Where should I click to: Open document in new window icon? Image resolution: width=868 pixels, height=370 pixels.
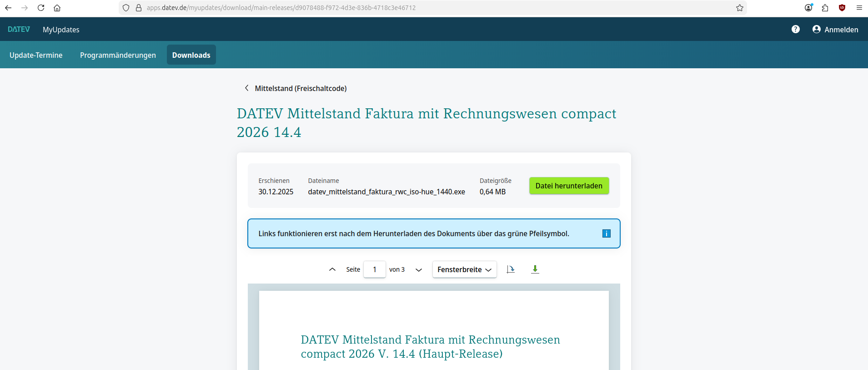pos(511,269)
